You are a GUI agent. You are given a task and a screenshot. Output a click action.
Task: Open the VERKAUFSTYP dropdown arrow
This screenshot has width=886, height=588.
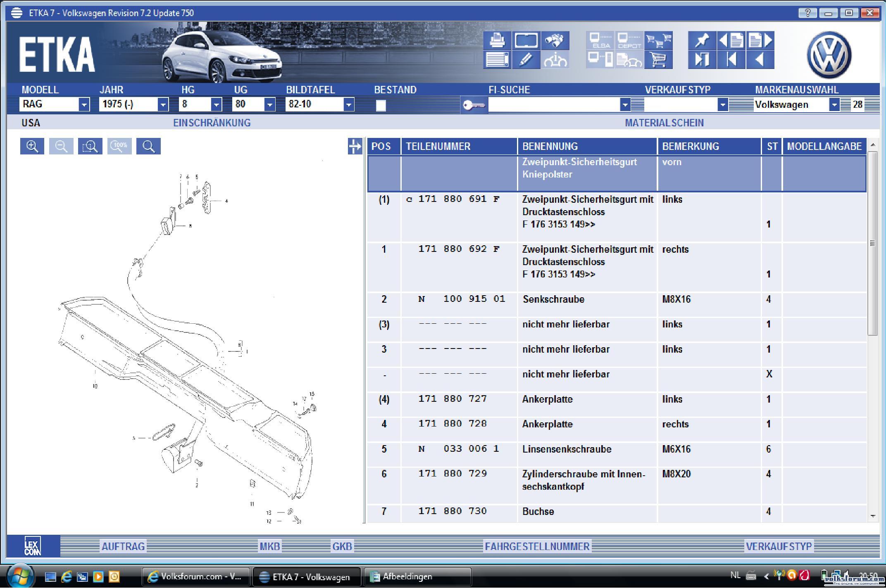point(722,105)
